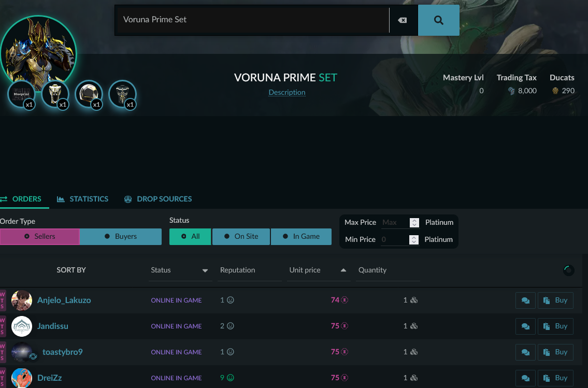Sort orders by Unit price column
Screen dimensions: 588x388
319,270
